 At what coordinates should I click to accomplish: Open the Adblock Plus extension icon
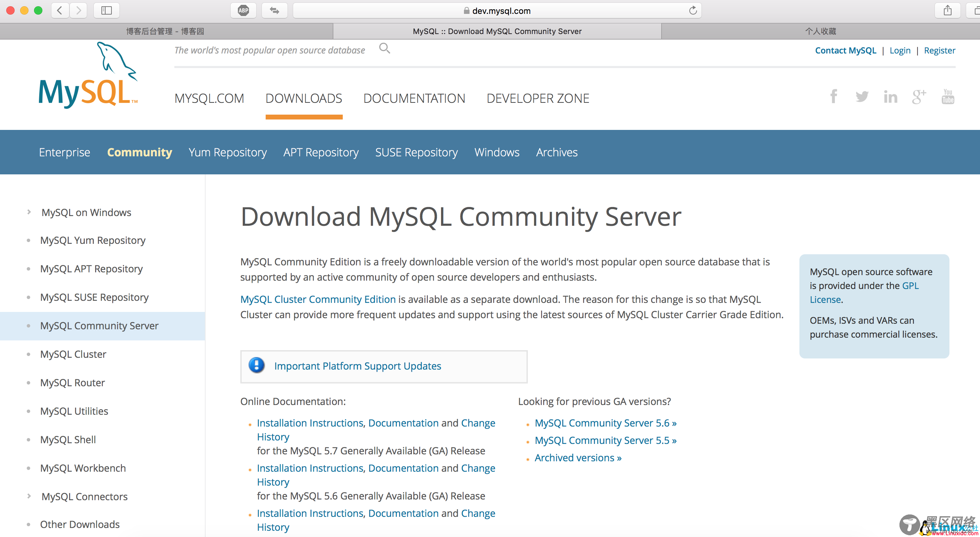(x=243, y=10)
